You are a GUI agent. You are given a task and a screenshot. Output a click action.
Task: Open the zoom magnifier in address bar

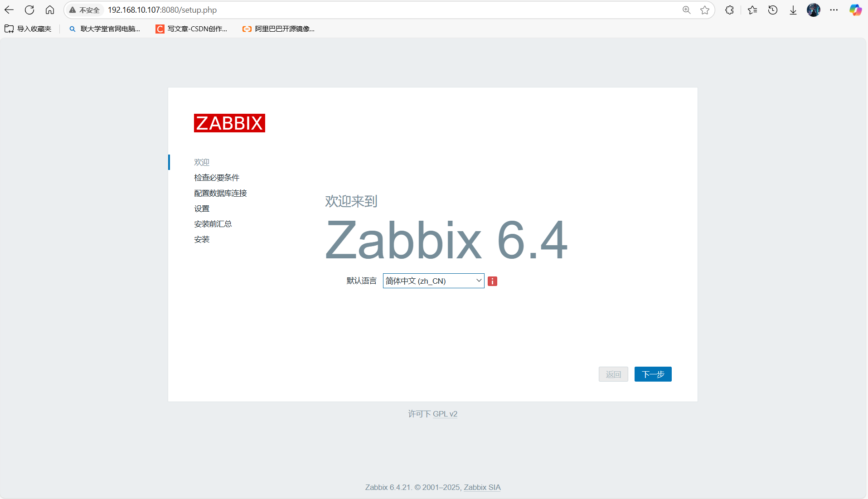(687, 10)
